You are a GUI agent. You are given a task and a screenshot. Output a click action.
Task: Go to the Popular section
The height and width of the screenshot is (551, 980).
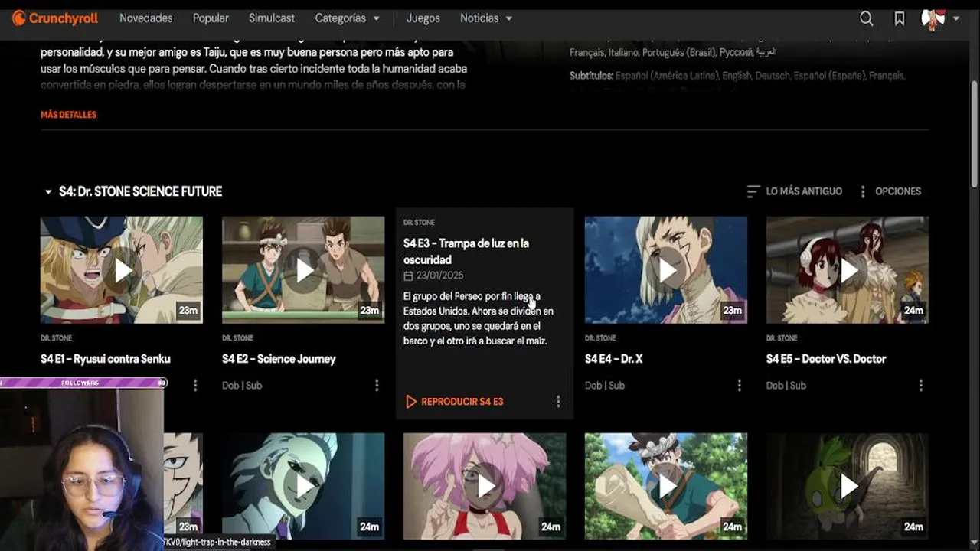(x=211, y=18)
